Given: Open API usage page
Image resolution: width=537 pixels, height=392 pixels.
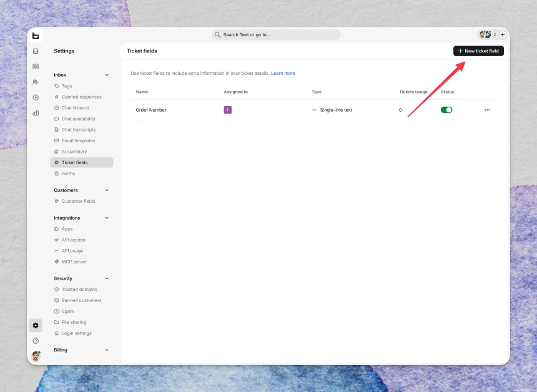Looking at the screenshot, I should pyautogui.click(x=82, y=251).
